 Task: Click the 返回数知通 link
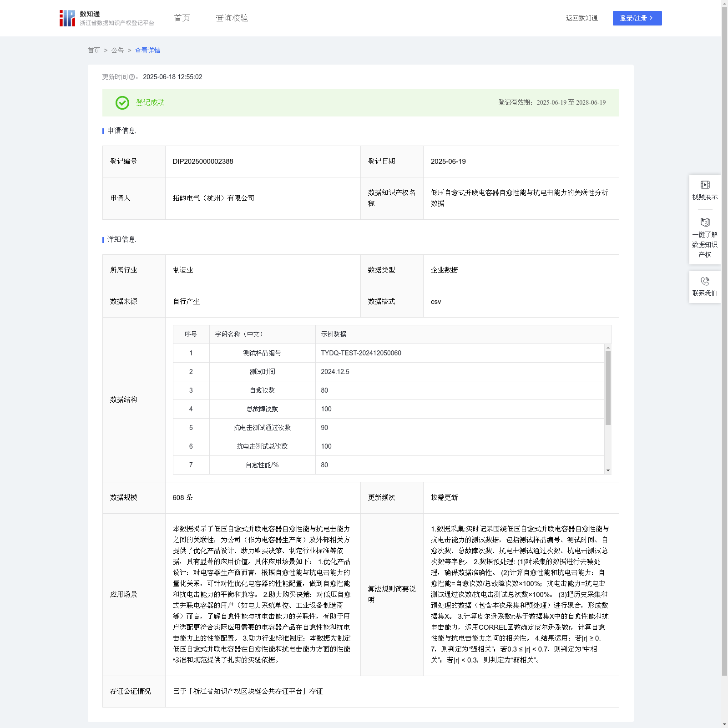click(581, 18)
